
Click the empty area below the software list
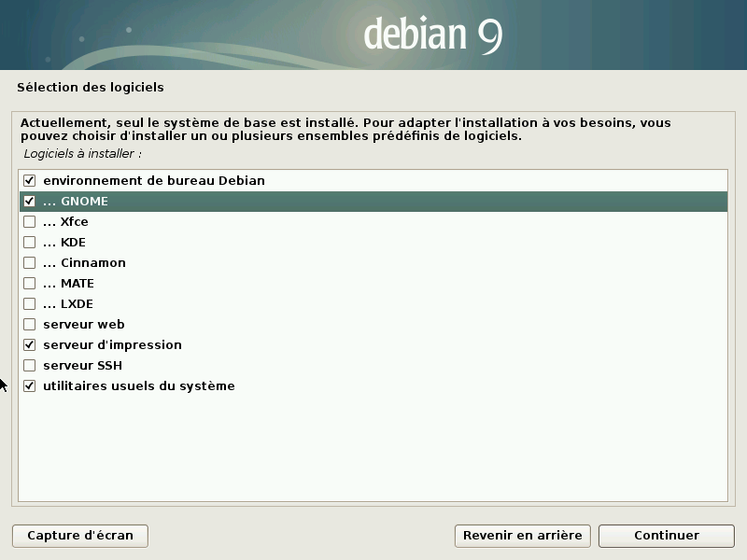coord(373,448)
